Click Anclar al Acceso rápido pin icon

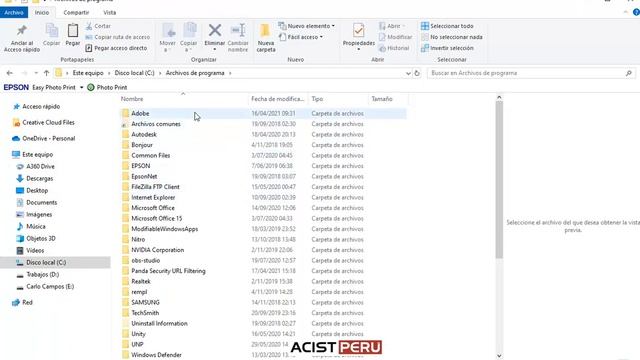22,31
